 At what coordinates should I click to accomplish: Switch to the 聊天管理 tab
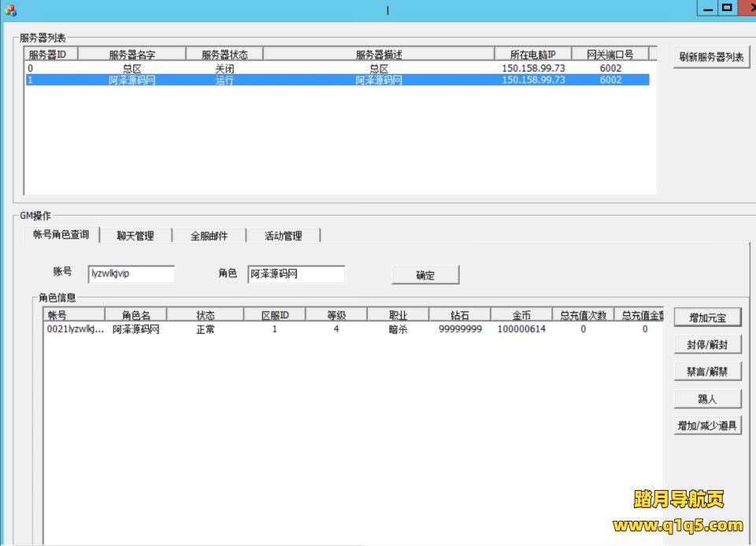(135, 236)
